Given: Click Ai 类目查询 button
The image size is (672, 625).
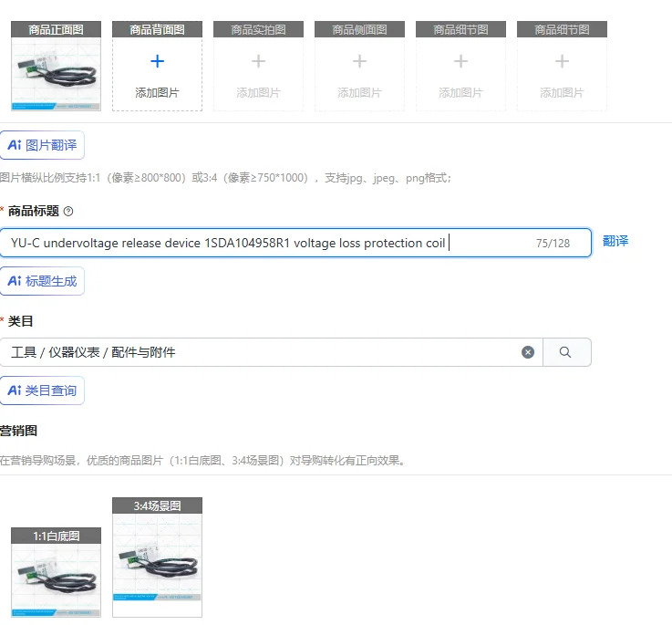Looking at the screenshot, I should (x=42, y=391).
